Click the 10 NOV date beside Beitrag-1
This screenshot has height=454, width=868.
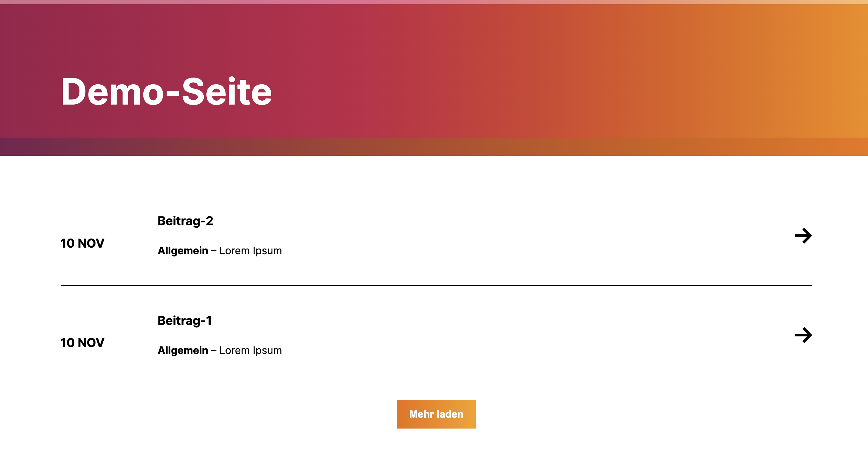coord(82,343)
